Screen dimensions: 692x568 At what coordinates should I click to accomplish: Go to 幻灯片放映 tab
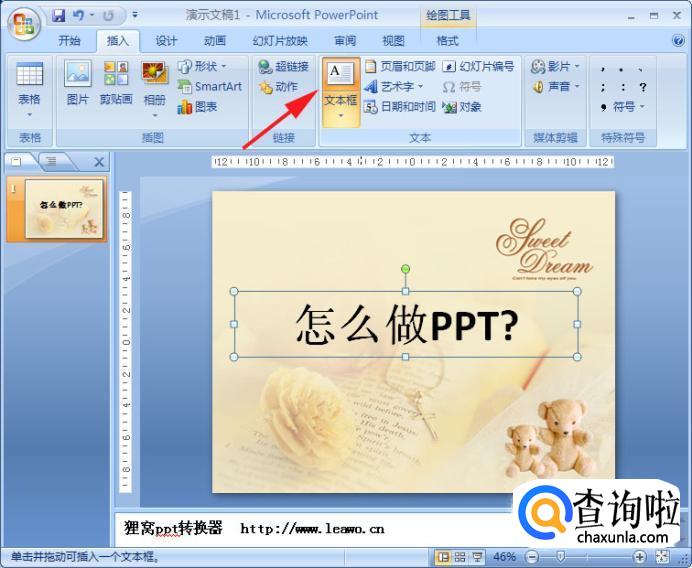pyautogui.click(x=280, y=41)
